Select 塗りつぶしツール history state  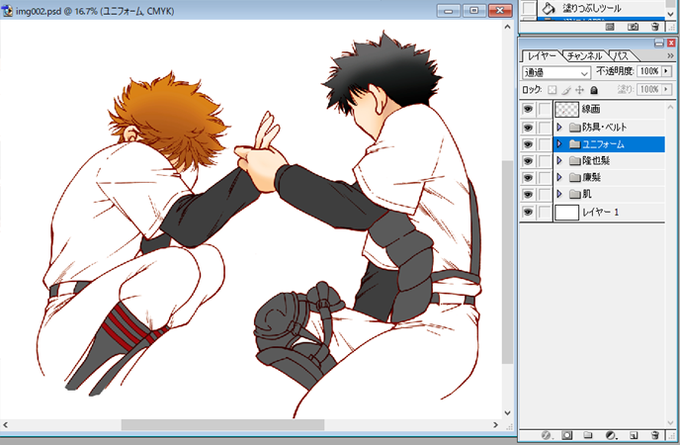pos(601,8)
